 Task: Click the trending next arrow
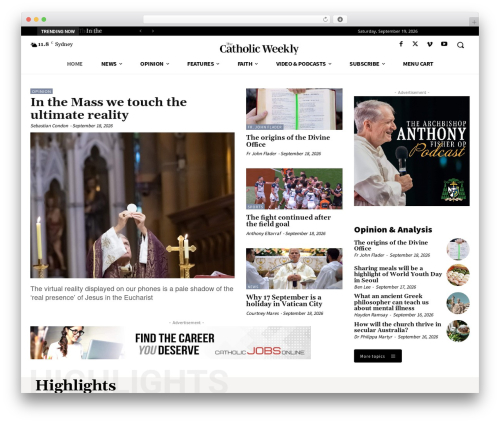click(153, 31)
